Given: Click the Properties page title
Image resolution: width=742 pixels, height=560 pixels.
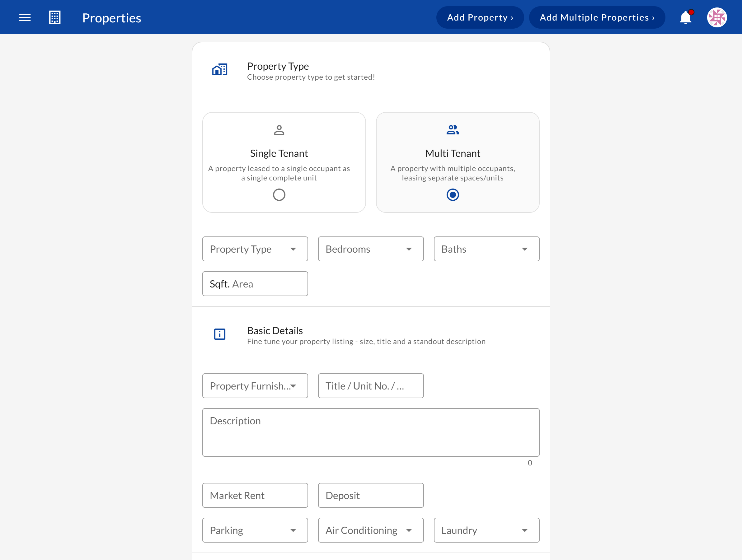Looking at the screenshot, I should (112, 18).
